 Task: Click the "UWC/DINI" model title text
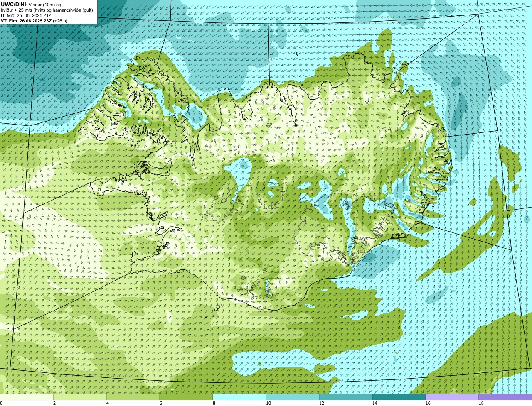coord(13,4)
